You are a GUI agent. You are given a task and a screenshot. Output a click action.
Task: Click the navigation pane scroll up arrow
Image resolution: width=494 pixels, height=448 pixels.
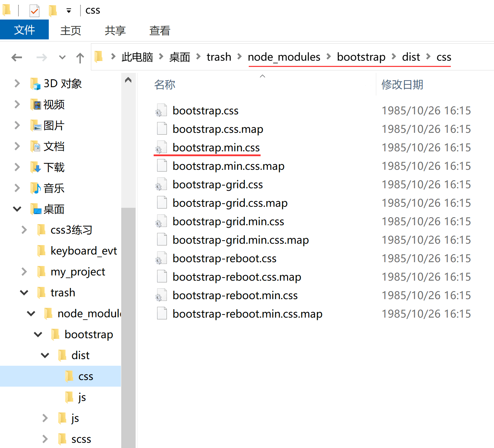pyautogui.click(x=128, y=80)
